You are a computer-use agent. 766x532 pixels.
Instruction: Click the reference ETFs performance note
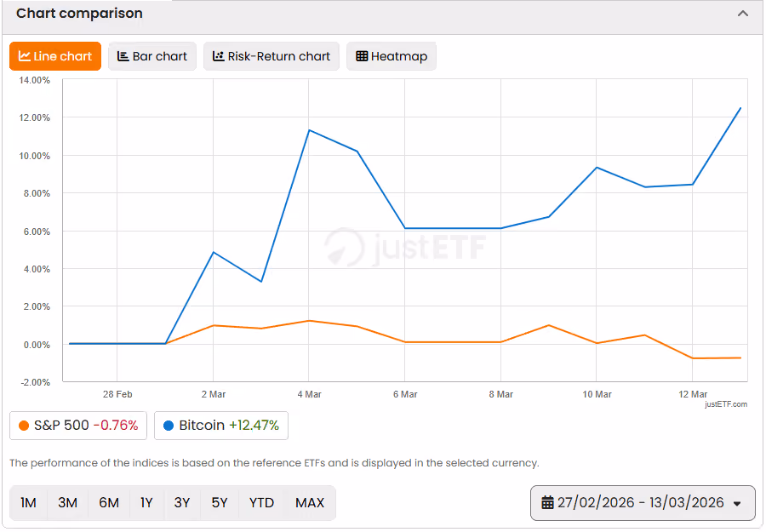point(274,463)
